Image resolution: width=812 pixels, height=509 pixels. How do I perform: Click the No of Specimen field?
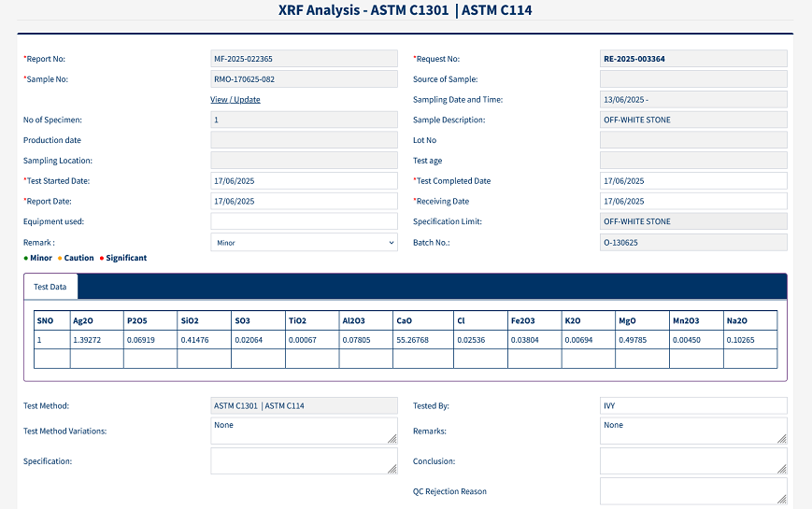coord(304,120)
